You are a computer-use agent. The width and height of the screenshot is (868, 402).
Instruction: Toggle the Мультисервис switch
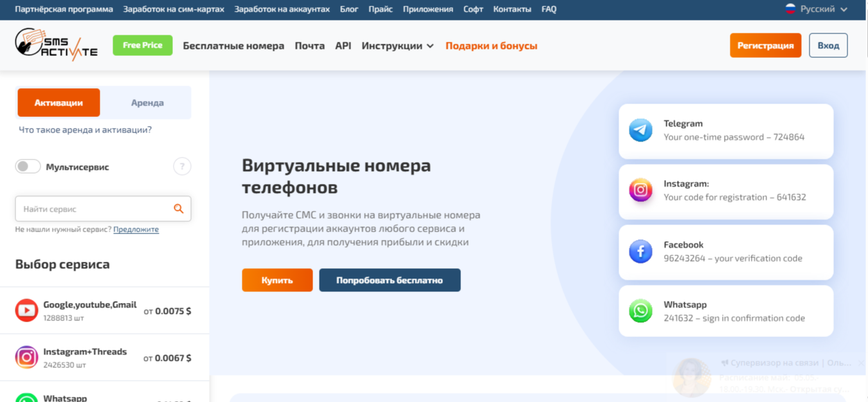28,167
